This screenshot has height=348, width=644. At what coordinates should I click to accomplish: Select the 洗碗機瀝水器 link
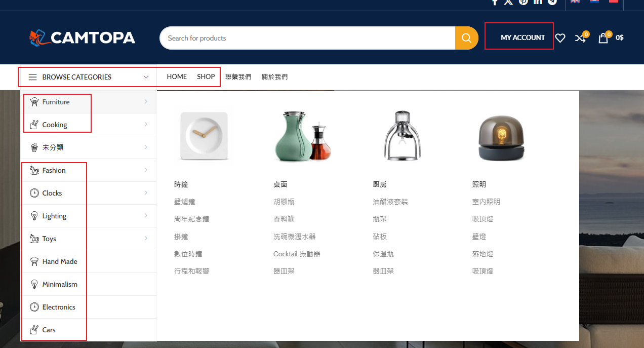[x=295, y=237]
